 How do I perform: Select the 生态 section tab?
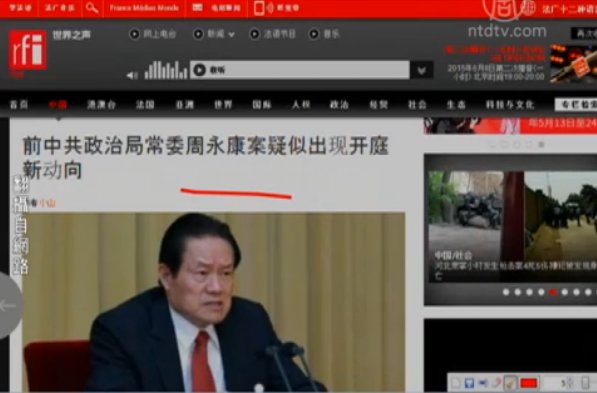point(456,104)
